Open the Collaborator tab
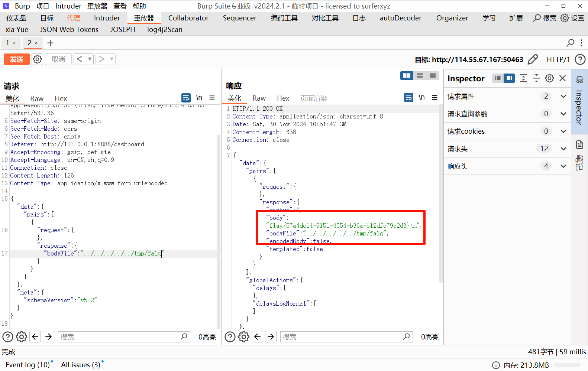Image resolution: width=588 pixels, height=371 pixels. click(188, 18)
